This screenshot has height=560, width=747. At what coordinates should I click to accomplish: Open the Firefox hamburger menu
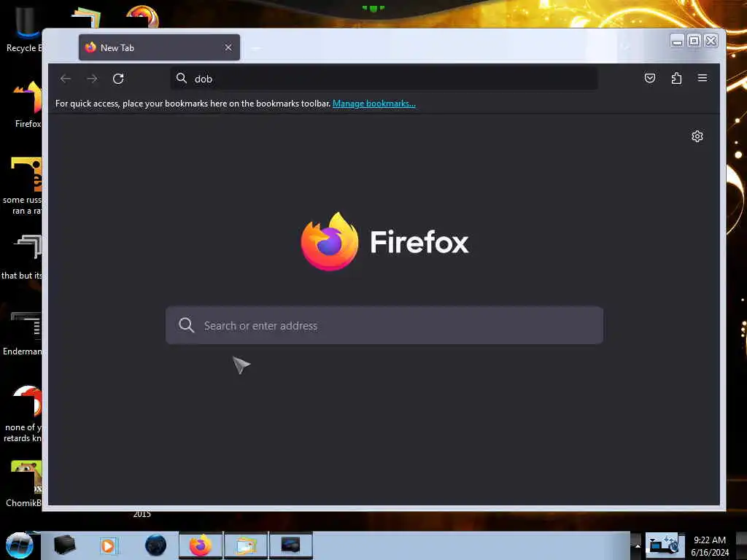(x=703, y=78)
